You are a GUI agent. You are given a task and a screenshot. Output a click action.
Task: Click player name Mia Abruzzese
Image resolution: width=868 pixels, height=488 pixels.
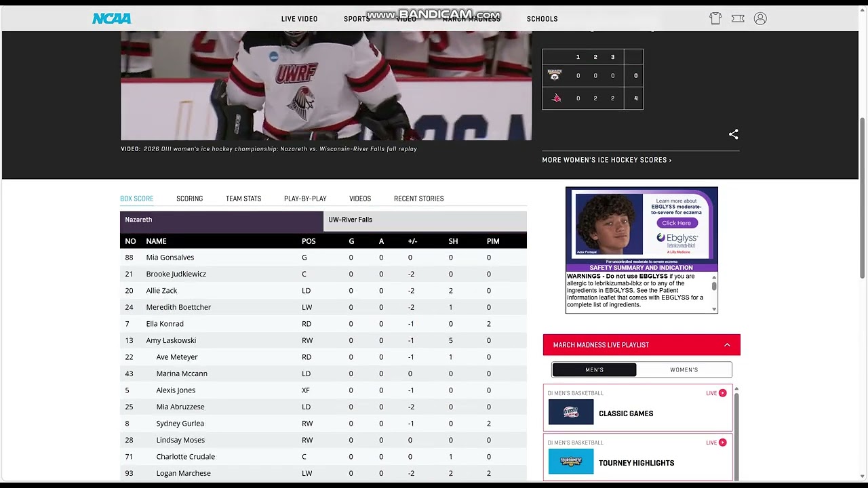tap(180, 407)
